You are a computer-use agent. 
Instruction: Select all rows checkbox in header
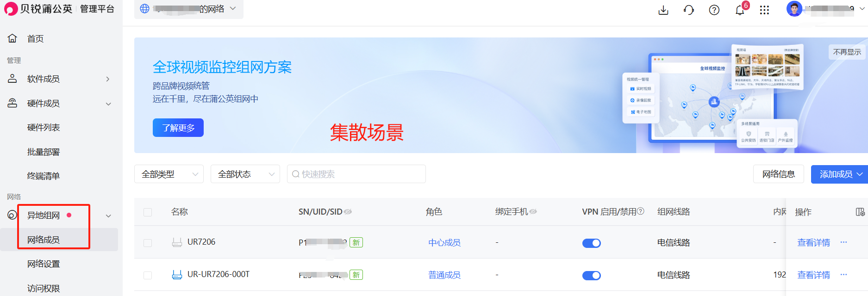pos(148,212)
